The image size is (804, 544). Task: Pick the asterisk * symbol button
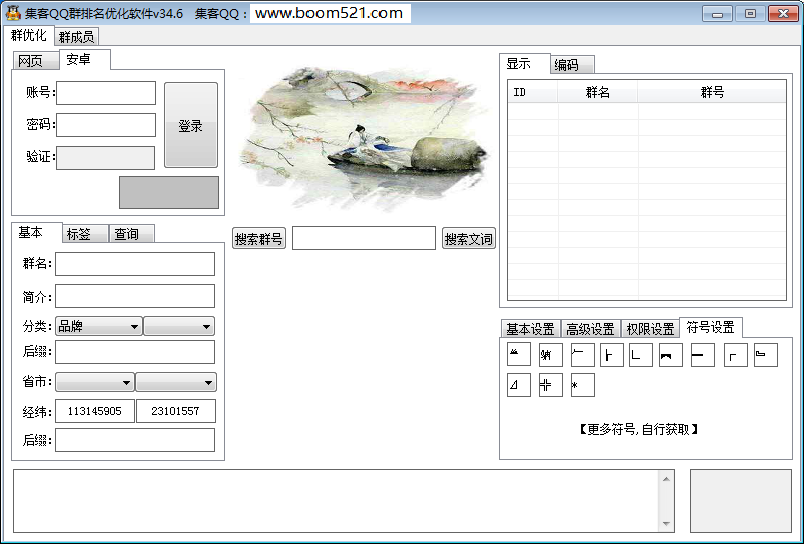pos(582,385)
